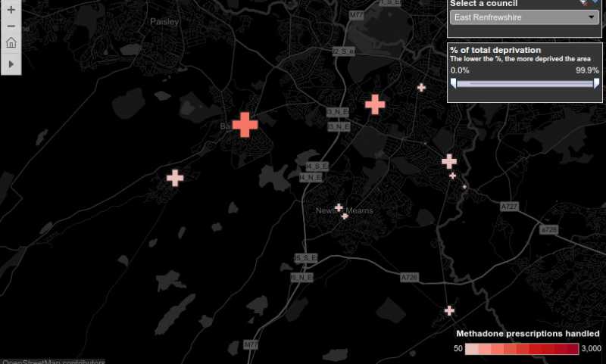Screen dimensions: 606x364
Task: Open the Select a council dropdown
Action: (x=523, y=17)
